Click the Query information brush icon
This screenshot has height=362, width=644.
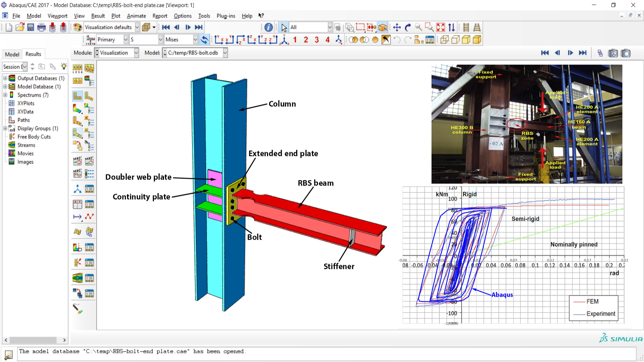77,309
